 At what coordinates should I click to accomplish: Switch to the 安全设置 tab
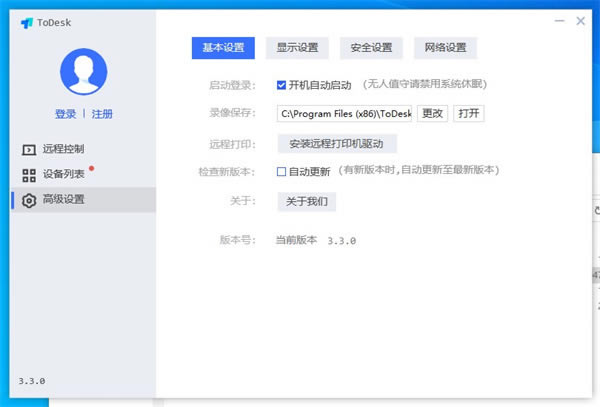click(371, 48)
